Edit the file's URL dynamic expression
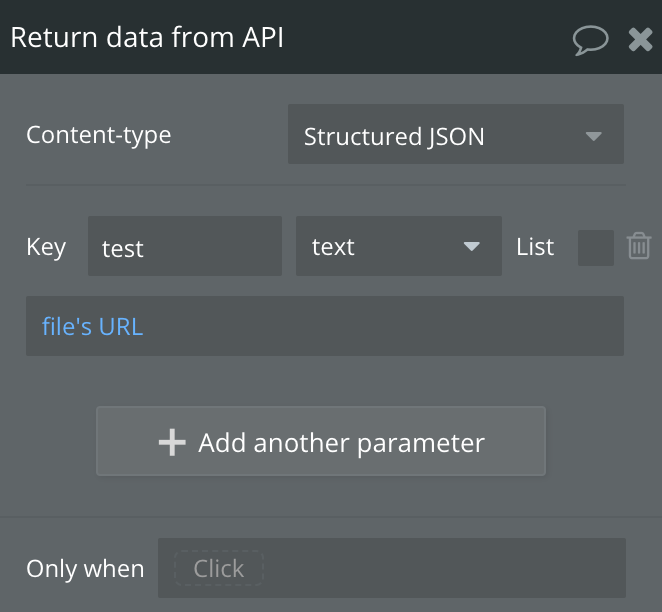The width and height of the screenshot is (662, 612). point(92,327)
